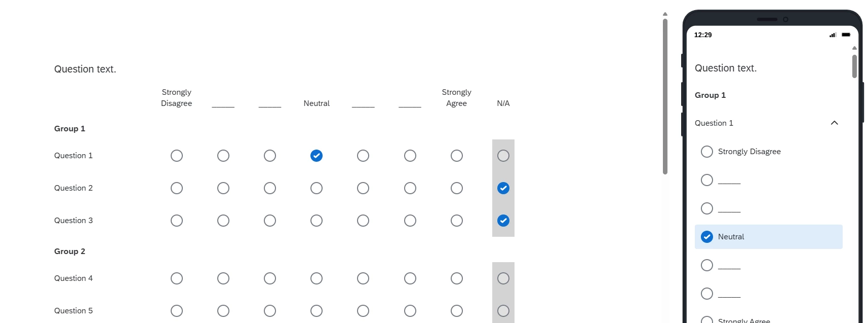Click mobile preview scrollbar up arrow
The width and height of the screenshot is (868, 323).
click(854, 48)
